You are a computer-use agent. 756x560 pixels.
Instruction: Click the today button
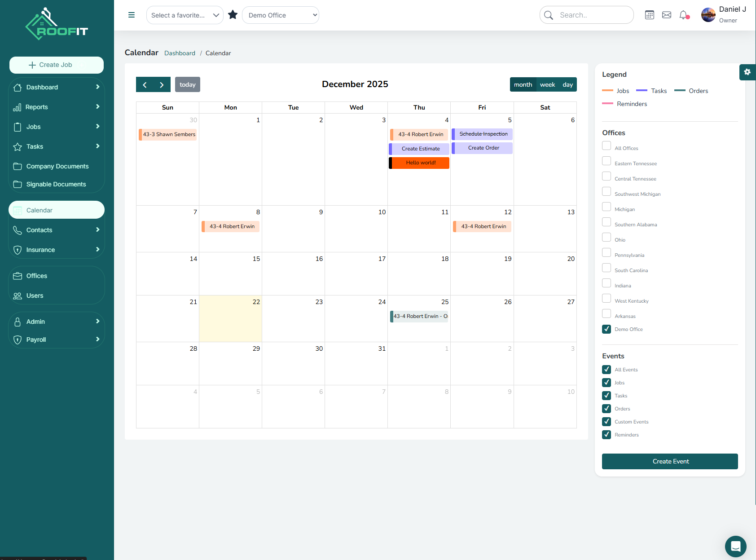point(188,84)
